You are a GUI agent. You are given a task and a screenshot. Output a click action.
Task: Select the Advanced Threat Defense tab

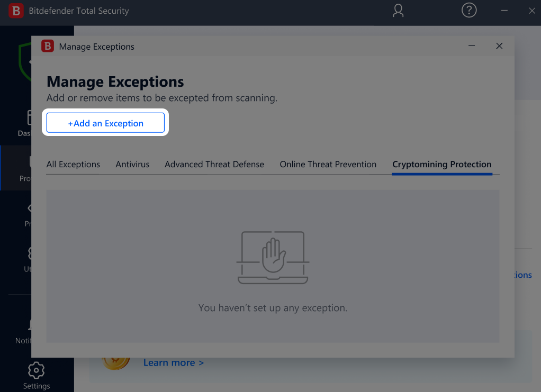214,165
